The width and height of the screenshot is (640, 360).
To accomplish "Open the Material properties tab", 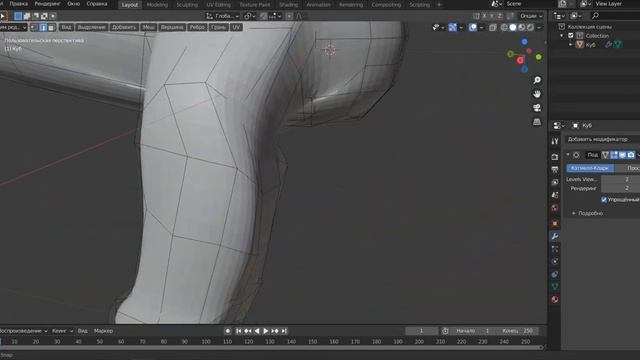I will [x=555, y=300].
